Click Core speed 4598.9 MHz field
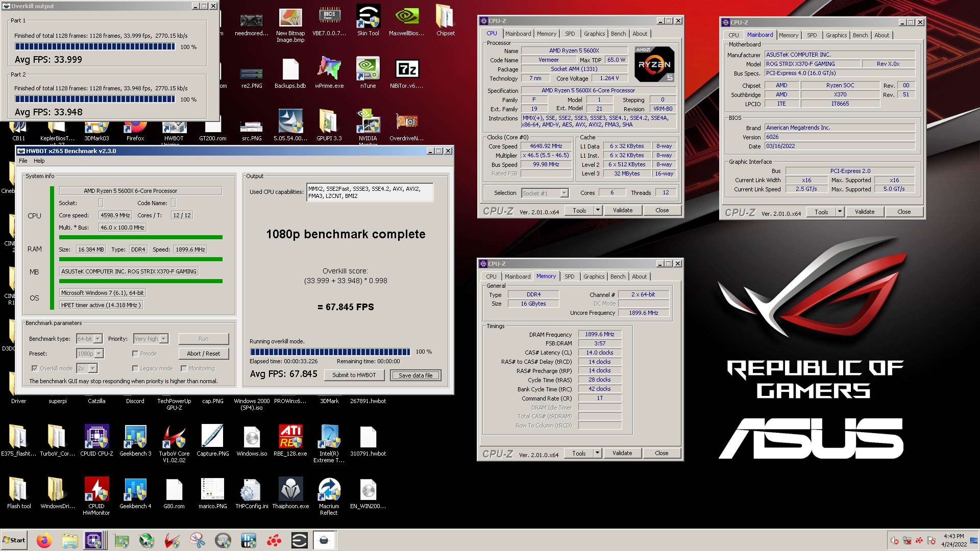The height and width of the screenshot is (551, 980). pyautogui.click(x=115, y=215)
